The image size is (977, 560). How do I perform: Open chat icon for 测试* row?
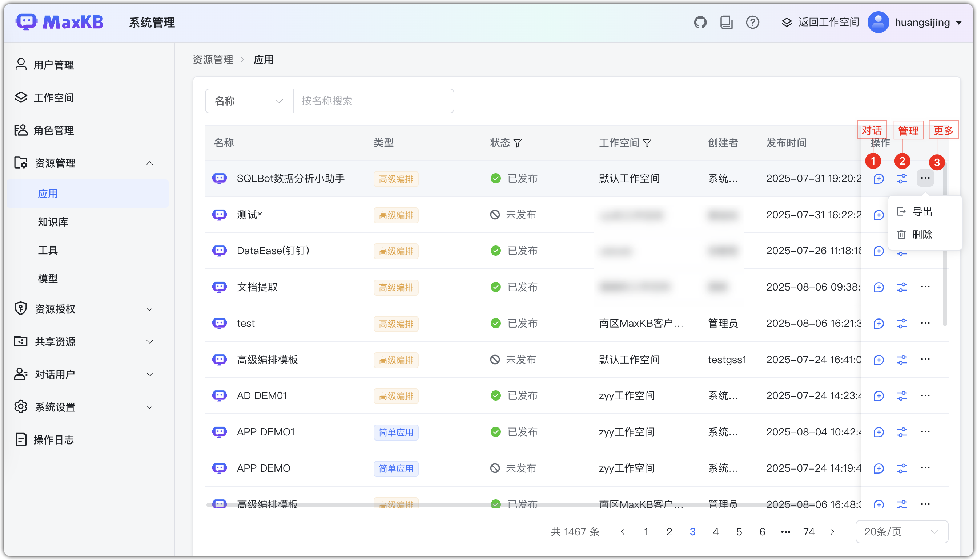point(878,215)
